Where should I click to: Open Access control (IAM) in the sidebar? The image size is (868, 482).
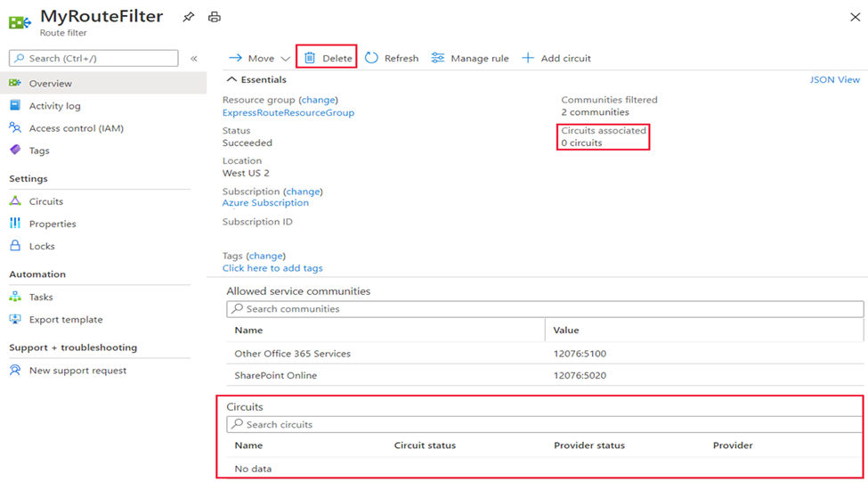[x=76, y=128]
